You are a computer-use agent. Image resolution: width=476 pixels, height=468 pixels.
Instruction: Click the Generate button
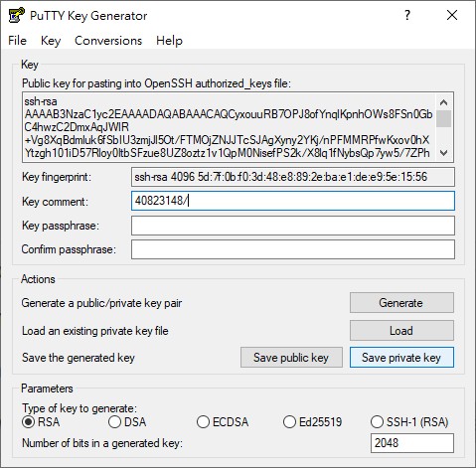pyautogui.click(x=401, y=303)
